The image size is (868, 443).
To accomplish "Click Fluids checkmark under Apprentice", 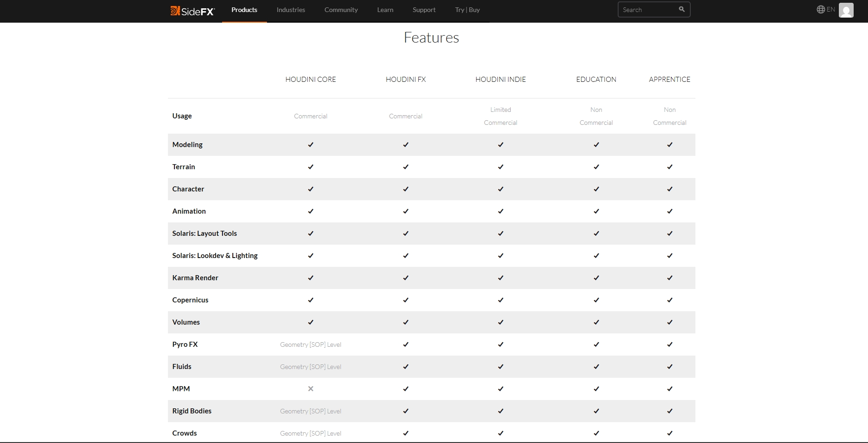I will [x=670, y=367].
